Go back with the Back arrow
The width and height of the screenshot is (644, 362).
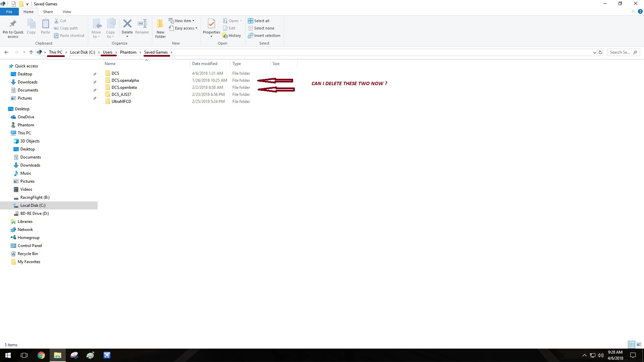tap(6, 52)
